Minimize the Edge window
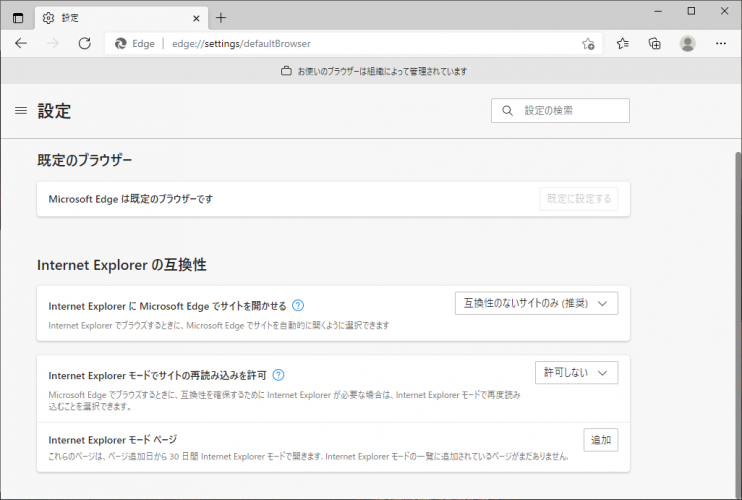The height and width of the screenshot is (500, 742). click(658, 11)
